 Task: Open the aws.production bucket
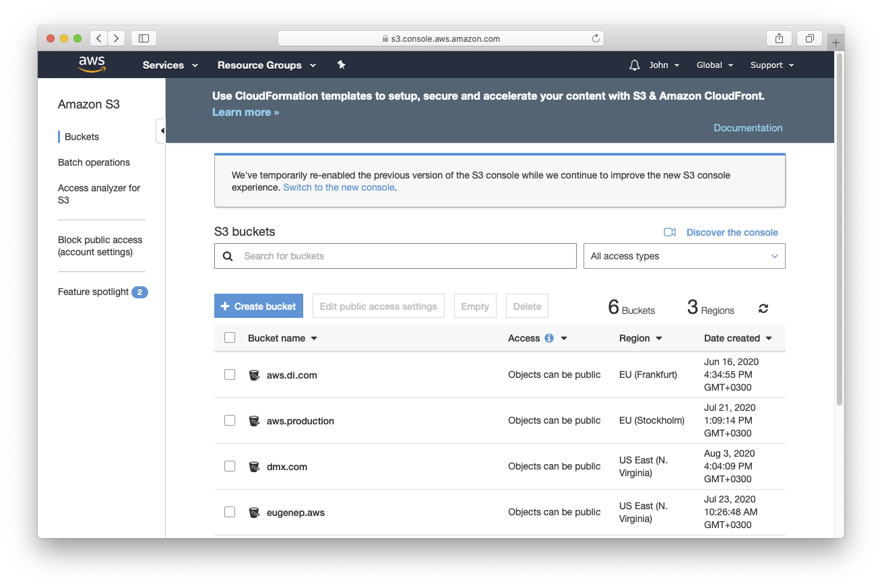point(301,421)
